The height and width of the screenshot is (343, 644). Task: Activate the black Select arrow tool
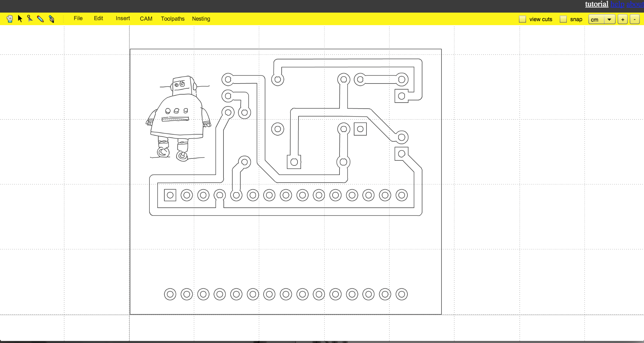20,19
